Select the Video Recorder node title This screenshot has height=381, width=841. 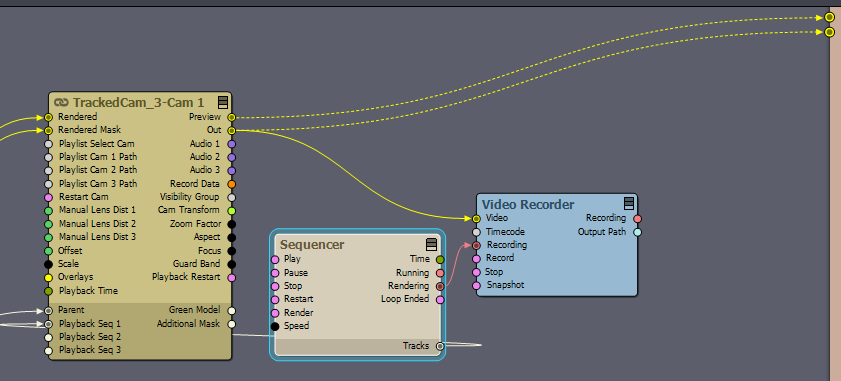528,204
